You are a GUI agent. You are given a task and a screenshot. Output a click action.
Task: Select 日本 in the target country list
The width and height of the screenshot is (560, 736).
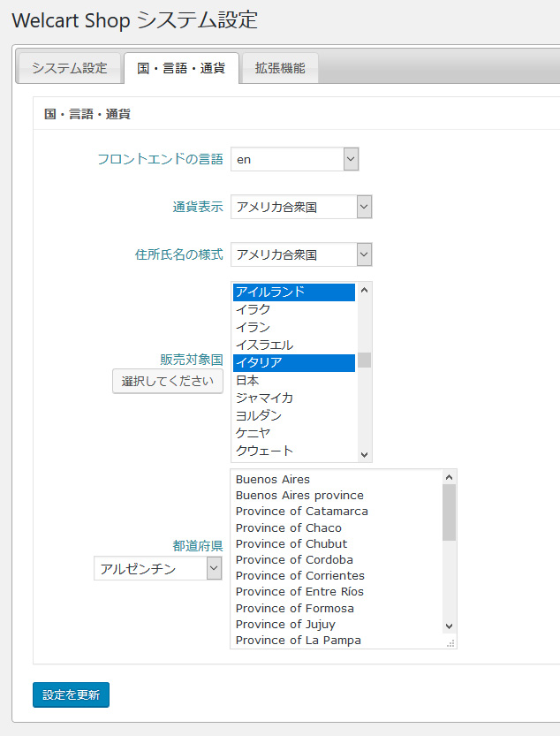click(x=294, y=380)
